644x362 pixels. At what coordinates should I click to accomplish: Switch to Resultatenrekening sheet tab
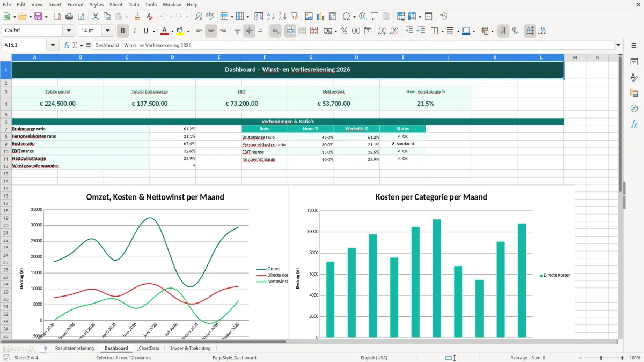click(x=74, y=348)
